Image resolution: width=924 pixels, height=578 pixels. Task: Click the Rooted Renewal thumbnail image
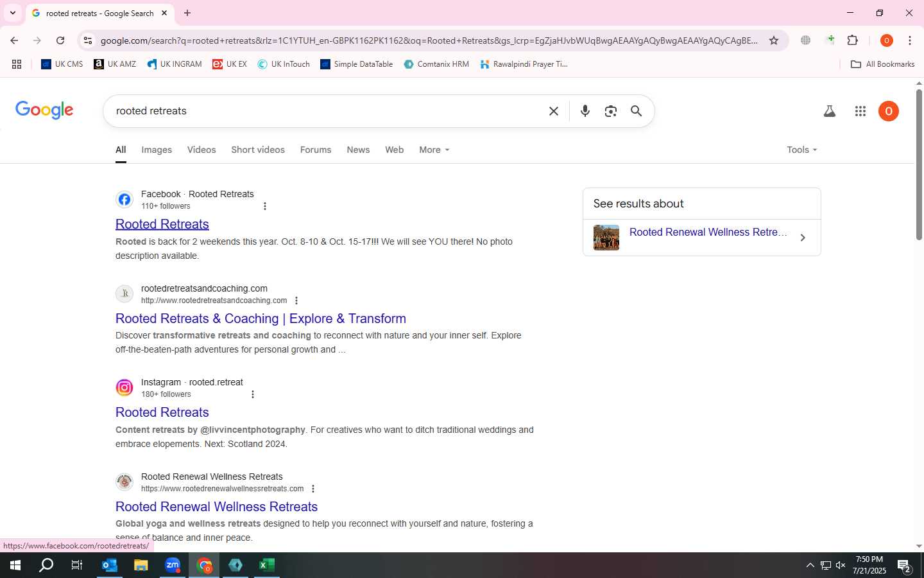606,238
